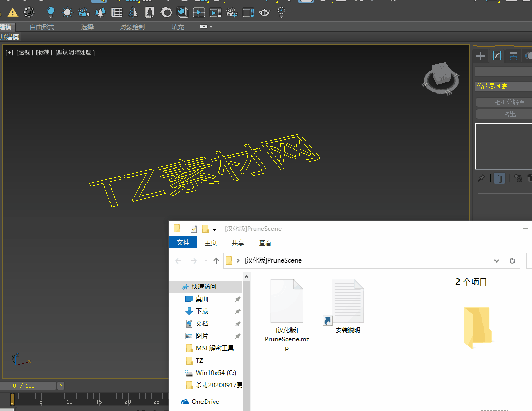Switch to the Modify command panel
The image size is (532, 411).
click(x=497, y=56)
